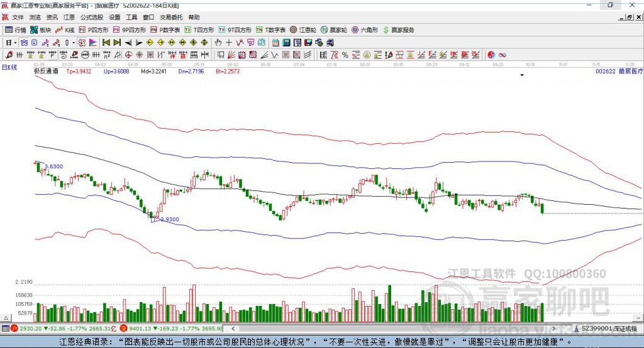Click the Tp=3.9432 indicator value
This screenshot has width=644, height=348.
79,72
